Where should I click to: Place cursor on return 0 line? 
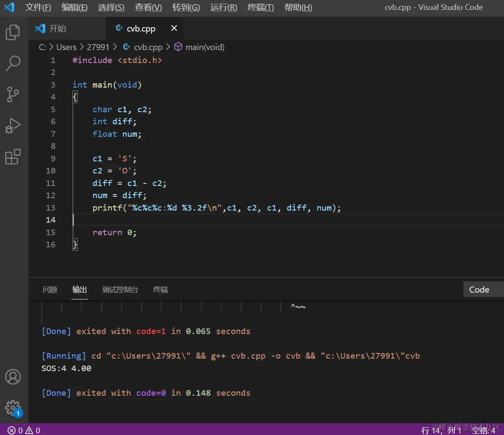click(x=114, y=233)
